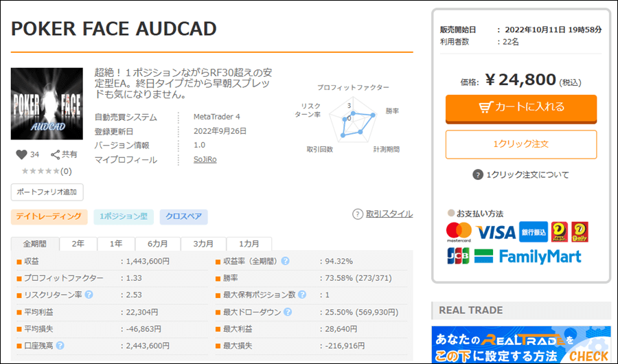Open POKER FACE AUDCAD product thumbnail
The height and width of the screenshot is (364, 618).
click(x=47, y=104)
